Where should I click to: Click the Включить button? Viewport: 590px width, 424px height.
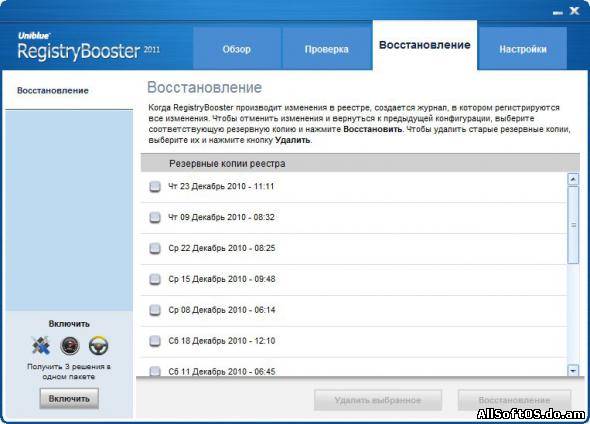pos(69,399)
